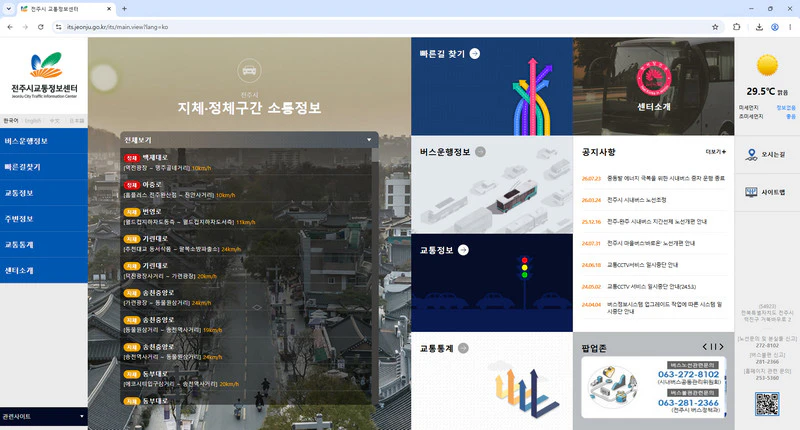This screenshot has width=800, height=430.
Task: Select 송천중앙로 entry showing 19km/h
Action: pos(246,324)
